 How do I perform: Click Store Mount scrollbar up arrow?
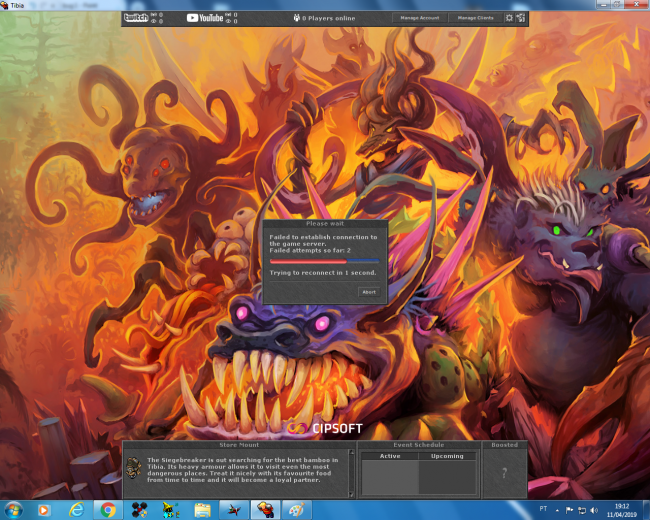[352, 452]
